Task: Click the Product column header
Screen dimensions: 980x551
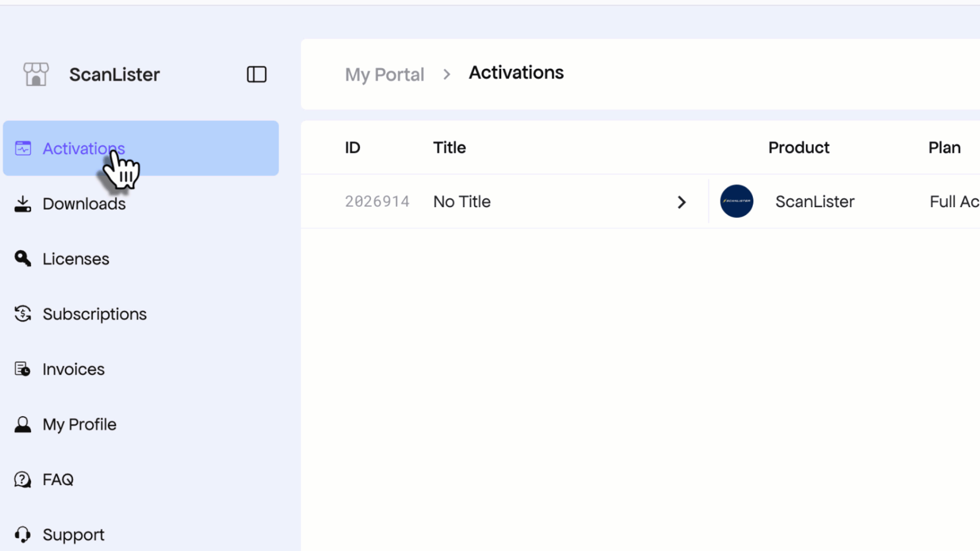Action: tap(799, 147)
